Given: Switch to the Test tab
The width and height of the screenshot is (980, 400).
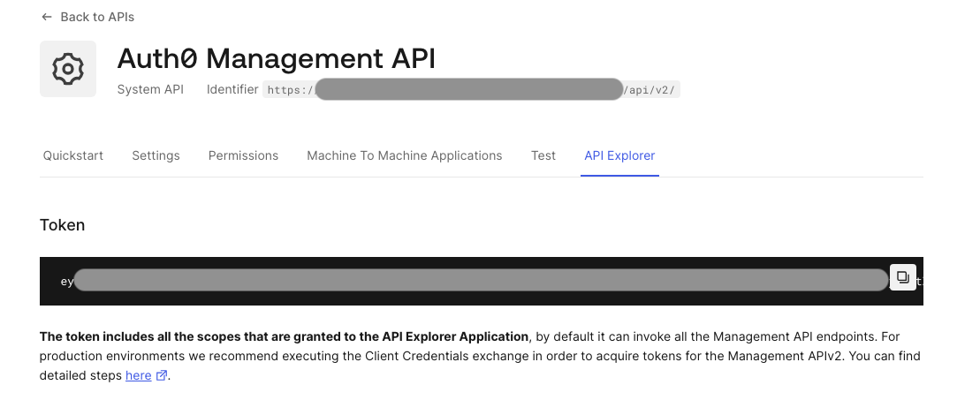Looking at the screenshot, I should point(543,155).
